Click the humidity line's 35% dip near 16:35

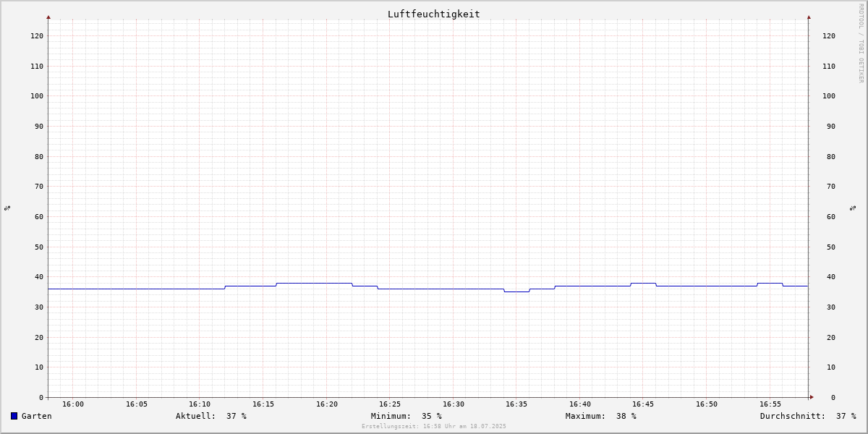click(516, 292)
